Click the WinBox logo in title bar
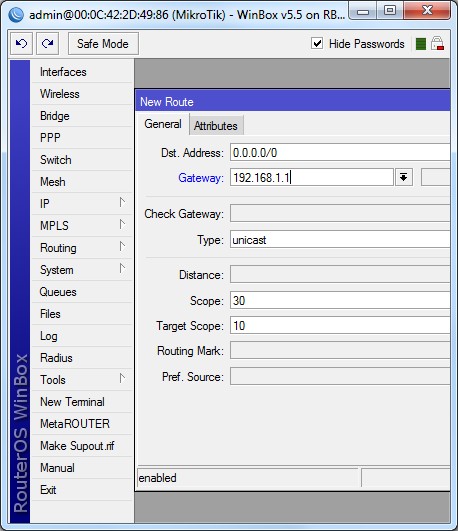This screenshot has width=458, height=531. (16, 15)
